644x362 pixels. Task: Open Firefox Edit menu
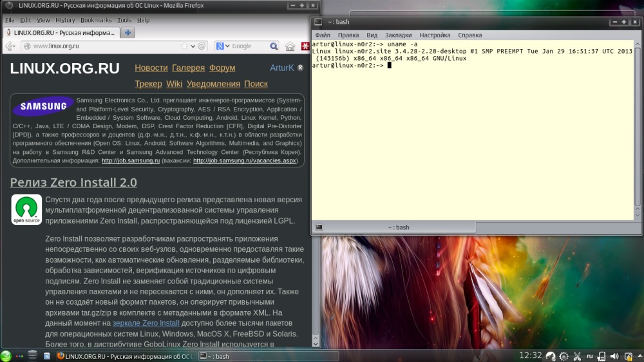point(26,20)
